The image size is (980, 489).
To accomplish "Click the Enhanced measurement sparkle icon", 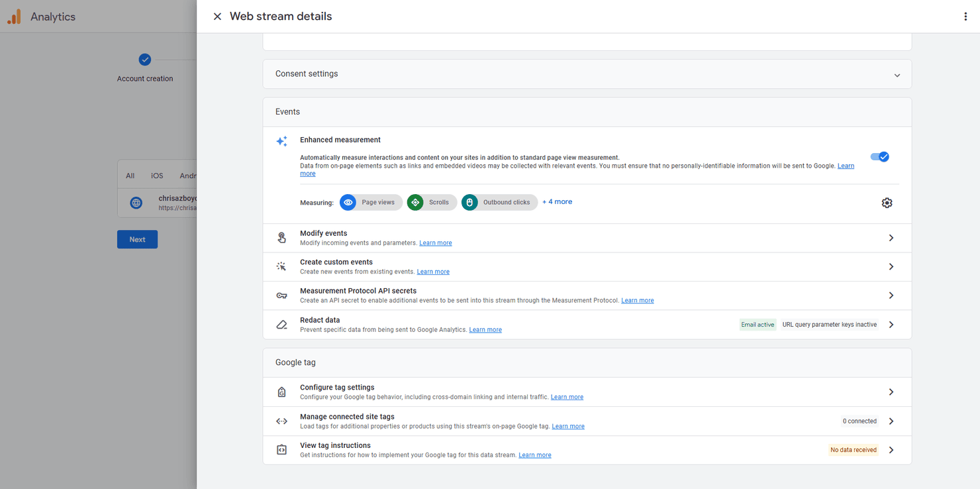I will [x=281, y=141].
